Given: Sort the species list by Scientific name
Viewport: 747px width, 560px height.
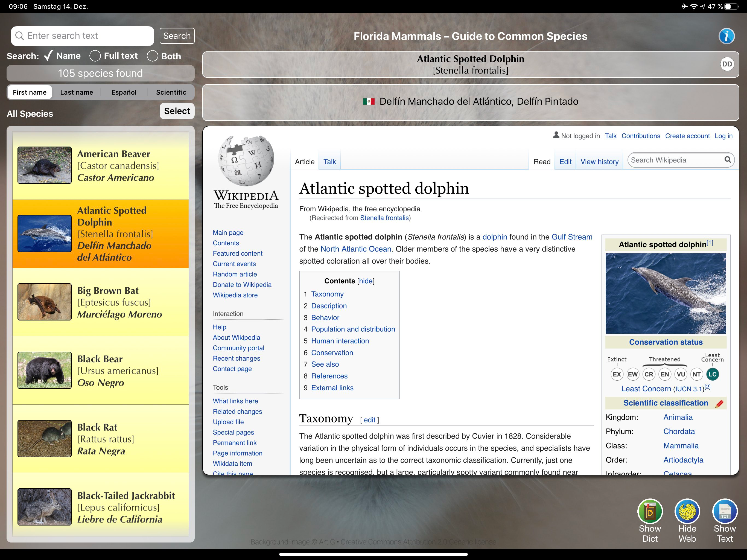Looking at the screenshot, I should click(x=171, y=92).
